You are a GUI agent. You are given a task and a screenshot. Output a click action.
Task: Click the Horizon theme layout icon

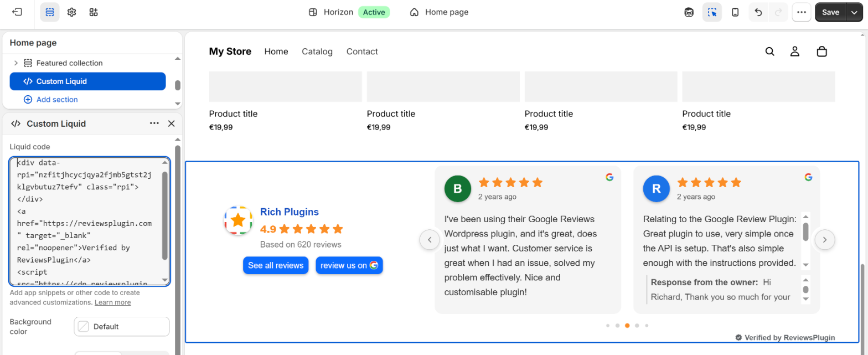313,12
